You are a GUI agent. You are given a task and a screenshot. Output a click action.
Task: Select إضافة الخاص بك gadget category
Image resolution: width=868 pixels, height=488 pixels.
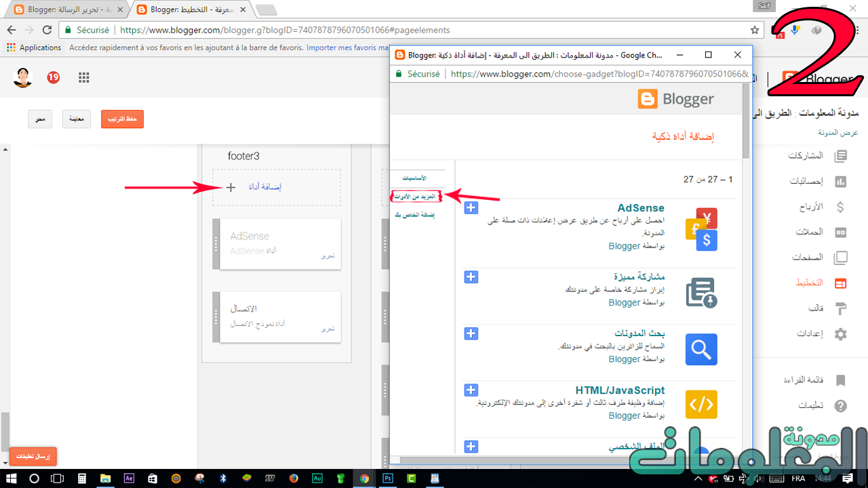(x=415, y=214)
